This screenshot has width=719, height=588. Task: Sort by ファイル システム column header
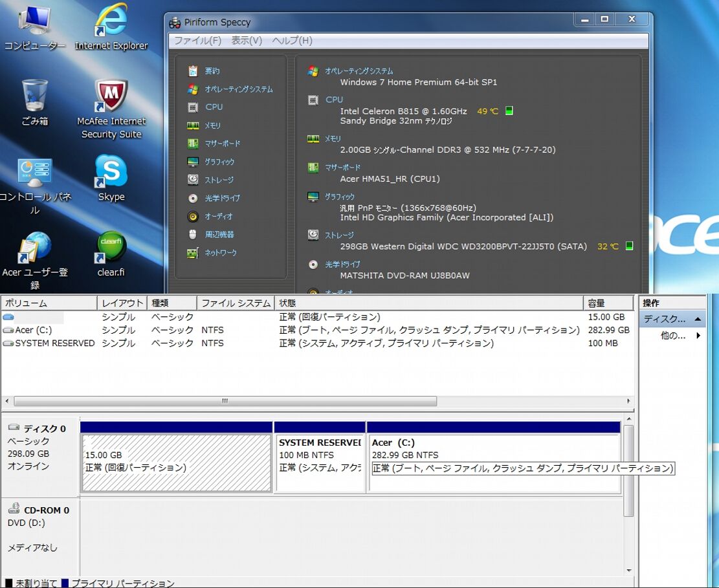click(x=236, y=303)
